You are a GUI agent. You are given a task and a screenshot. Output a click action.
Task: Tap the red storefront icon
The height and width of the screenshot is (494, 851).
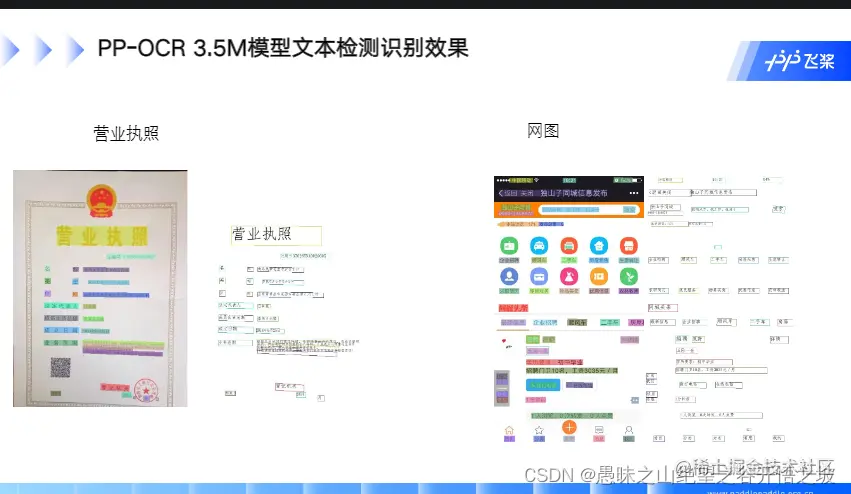pyautogui.click(x=628, y=246)
